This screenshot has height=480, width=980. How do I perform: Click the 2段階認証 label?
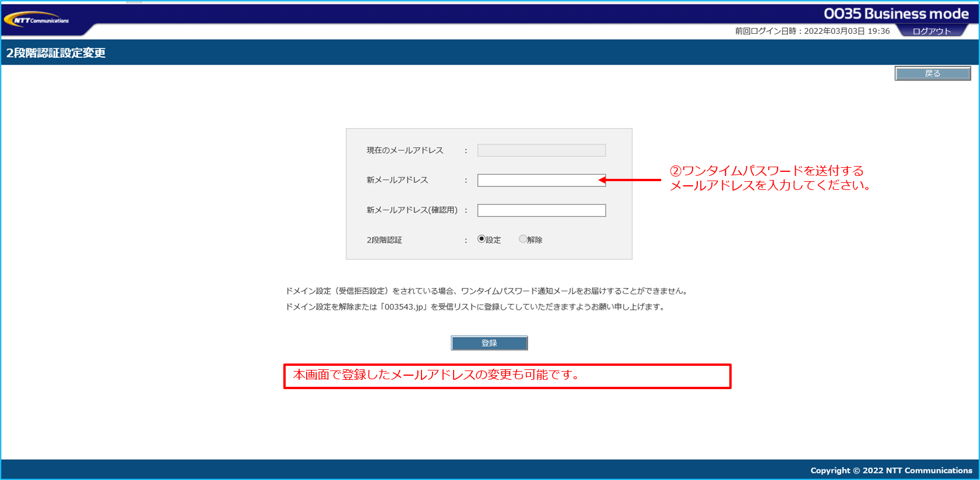pyautogui.click(x=384, y=240)
